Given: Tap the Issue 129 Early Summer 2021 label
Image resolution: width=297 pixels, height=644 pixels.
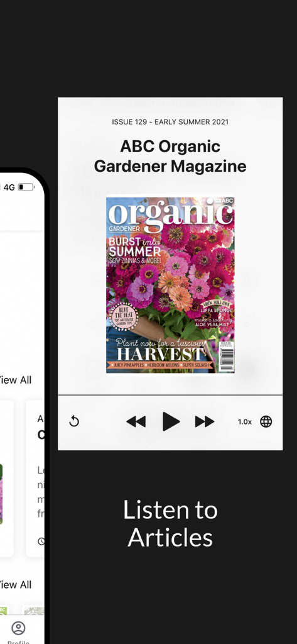Looking at the screenshot, I should 170,122.
